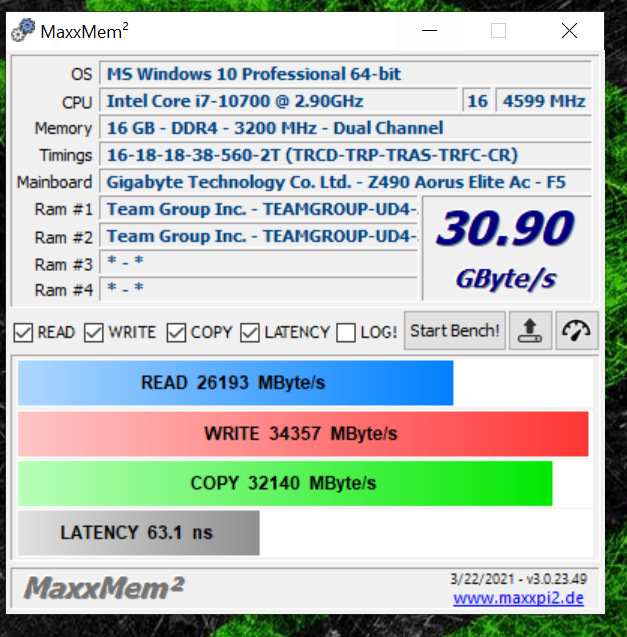This screenshot has width=627, height=637.
Task: Select the CPU Intel Core i7-10700 field
Action: [280, 101]
